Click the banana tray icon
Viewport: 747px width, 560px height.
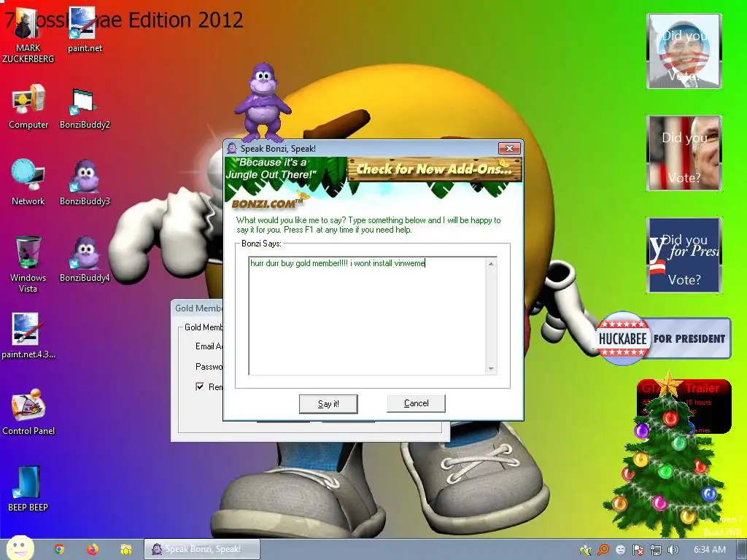point(586,550)
